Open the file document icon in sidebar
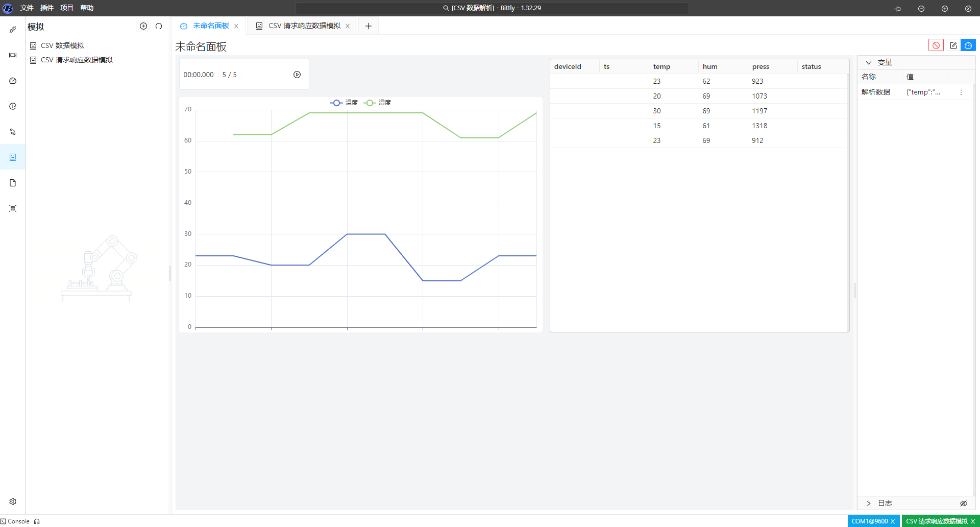This screenshot has height=527, width=980. (x=13, y=183)
